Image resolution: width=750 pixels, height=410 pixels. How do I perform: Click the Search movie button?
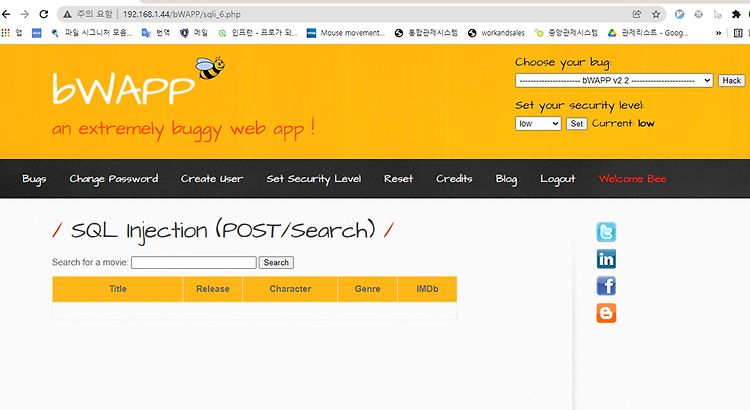click(276, 263)
